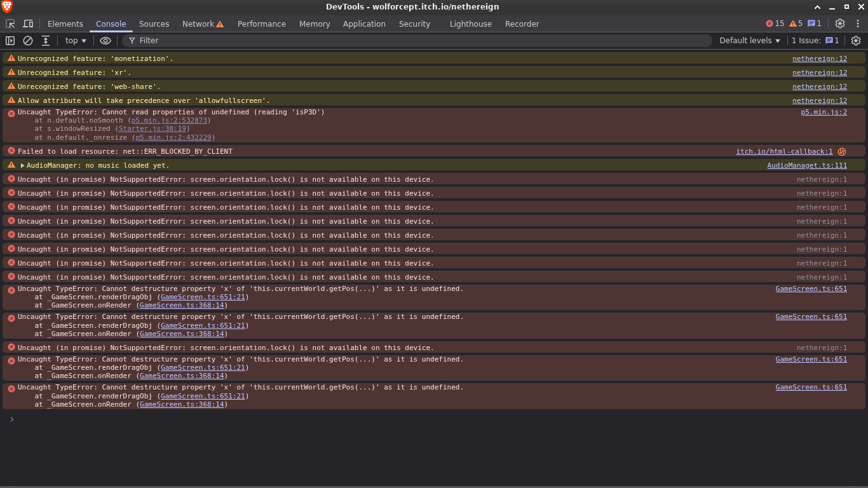868x488 pixels.
Task: Follow the p5.min.js:2:432229 stack link
Action: click(x=173, y=137)
